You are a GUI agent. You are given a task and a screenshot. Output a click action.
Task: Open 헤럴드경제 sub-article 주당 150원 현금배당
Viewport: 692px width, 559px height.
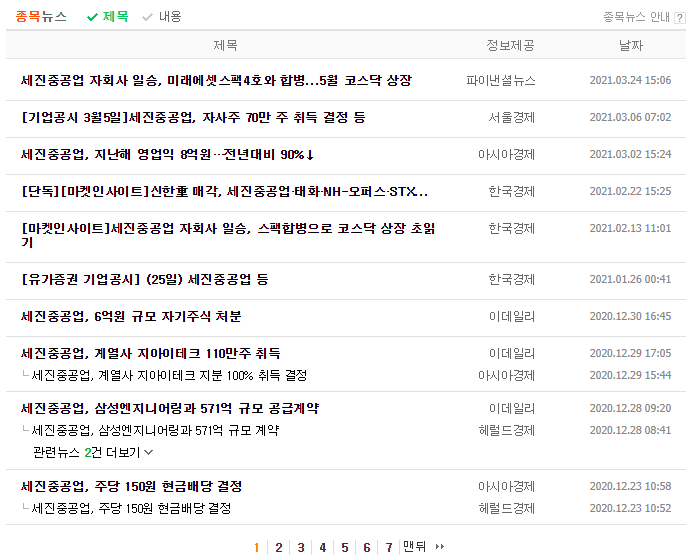pos(132,508)
